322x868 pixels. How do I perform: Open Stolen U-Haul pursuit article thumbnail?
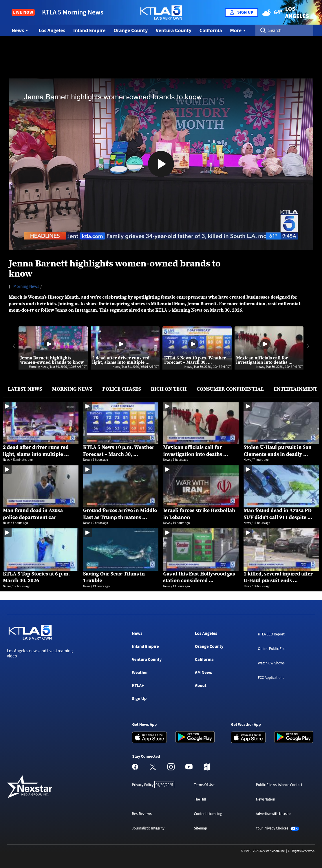pos(281,423)
